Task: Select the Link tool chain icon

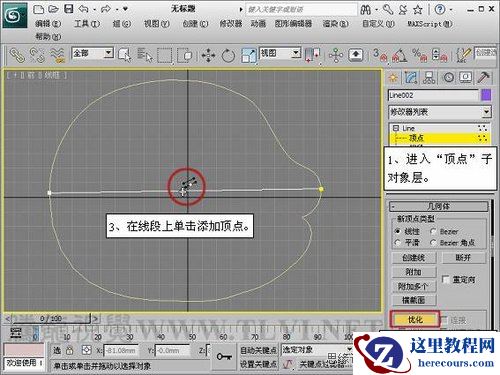Action: pyautogui.click(x=17, y=55)
